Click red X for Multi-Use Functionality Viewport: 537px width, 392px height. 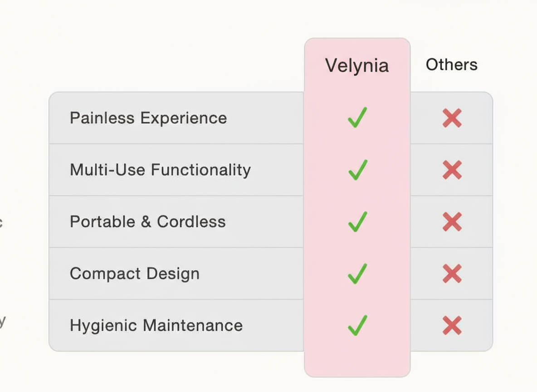[x=452, y=170]
